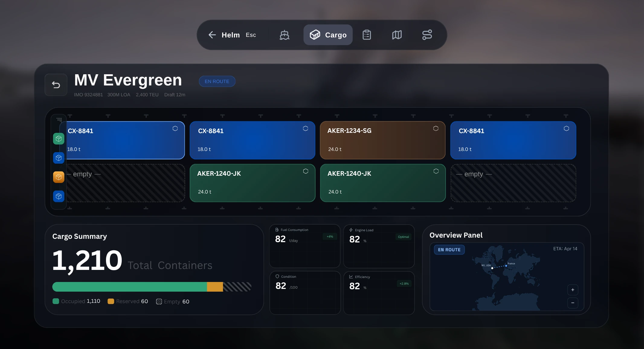Viewport: 644px width, 349px height.
Task: Click the 'ETA: Apr 14' label
Action: tap(565, 249)
